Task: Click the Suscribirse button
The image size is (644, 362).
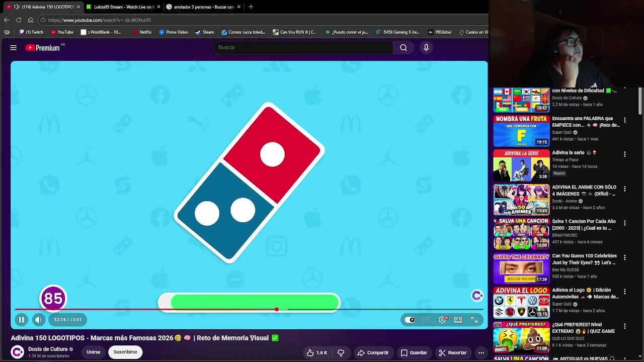Action: click(125, 352)
